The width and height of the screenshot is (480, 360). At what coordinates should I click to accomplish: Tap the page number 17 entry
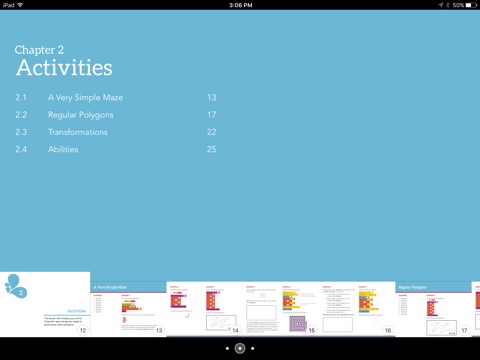[212, 115]
